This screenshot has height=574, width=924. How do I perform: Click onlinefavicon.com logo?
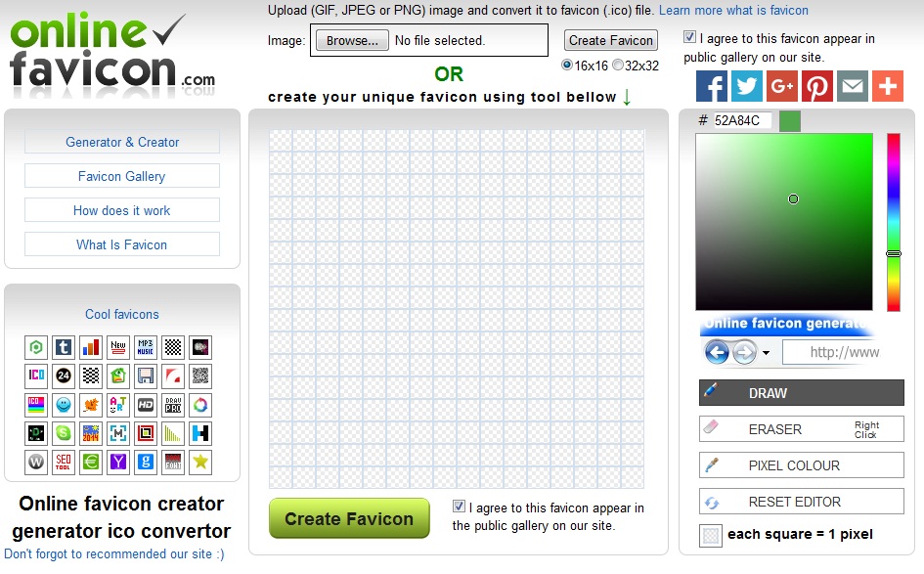[112, 54]
